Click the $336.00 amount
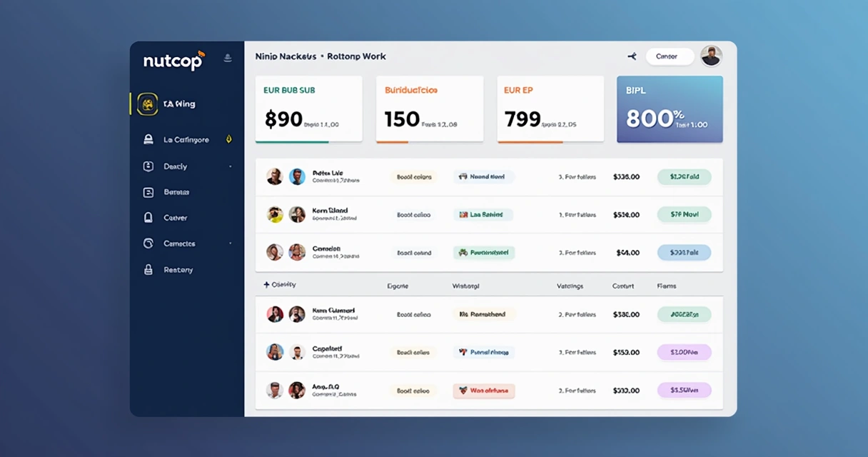This screenshot has height=457, width=868. [x=627, y=176]
